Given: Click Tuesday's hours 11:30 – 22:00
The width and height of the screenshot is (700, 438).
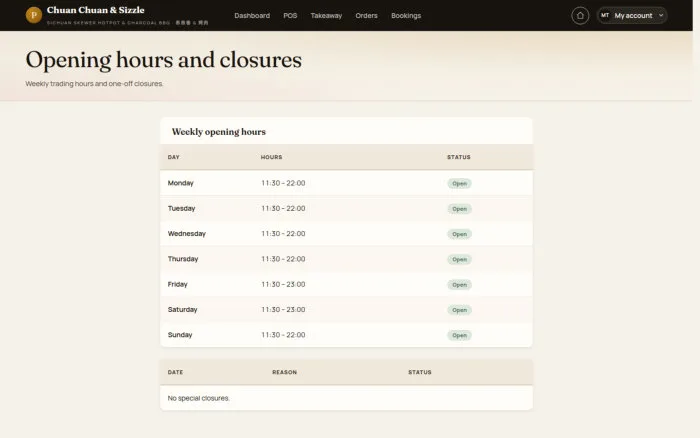Looking at the screenshot, I should pyautogui.click(x=283, y=209).
